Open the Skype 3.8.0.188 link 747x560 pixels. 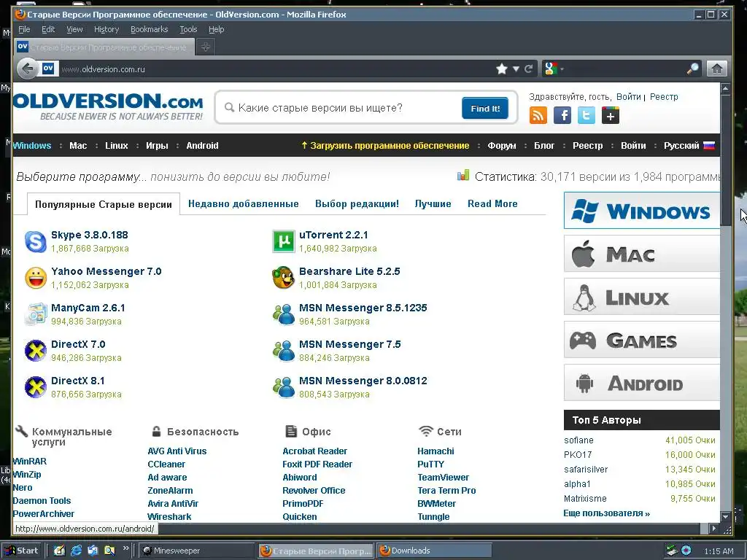(90, 235)
